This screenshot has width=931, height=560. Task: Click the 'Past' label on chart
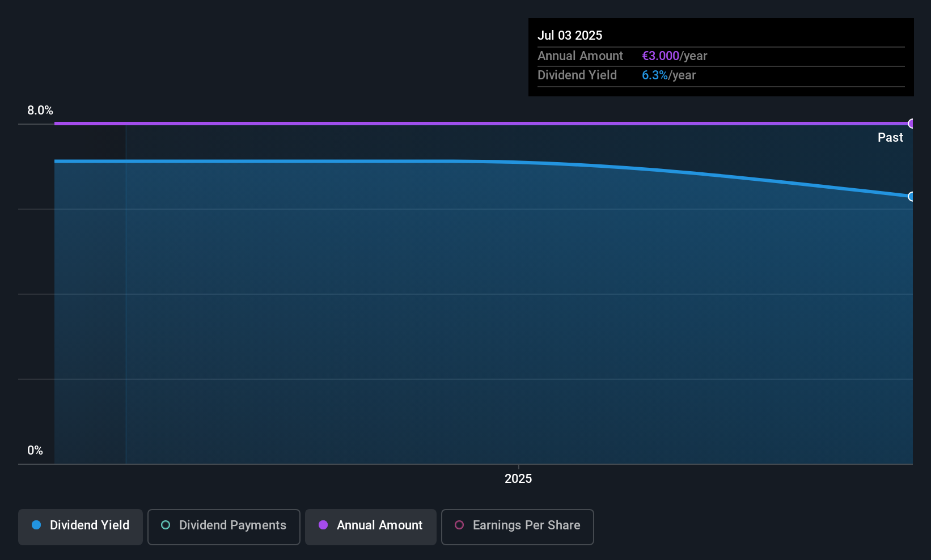click(x=890, y=138)
